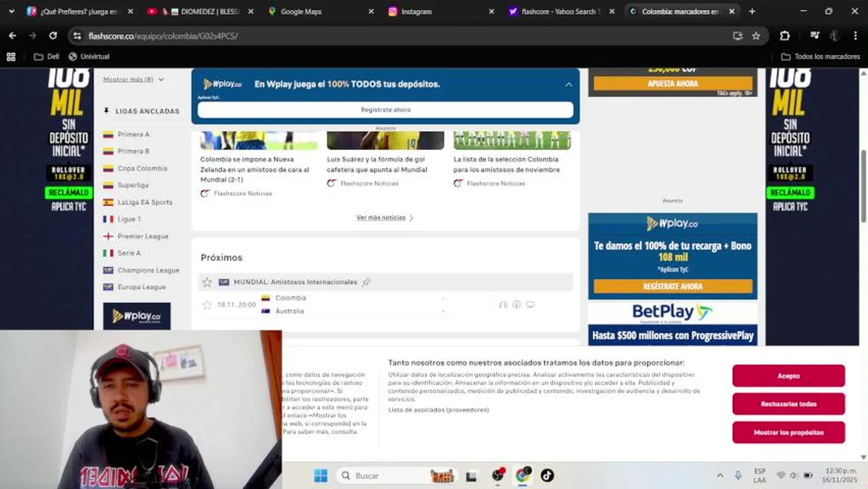The image size is (868, 489).
Task: Open the apps grid in bookmarks bar
Action: [x=11, y=56]
